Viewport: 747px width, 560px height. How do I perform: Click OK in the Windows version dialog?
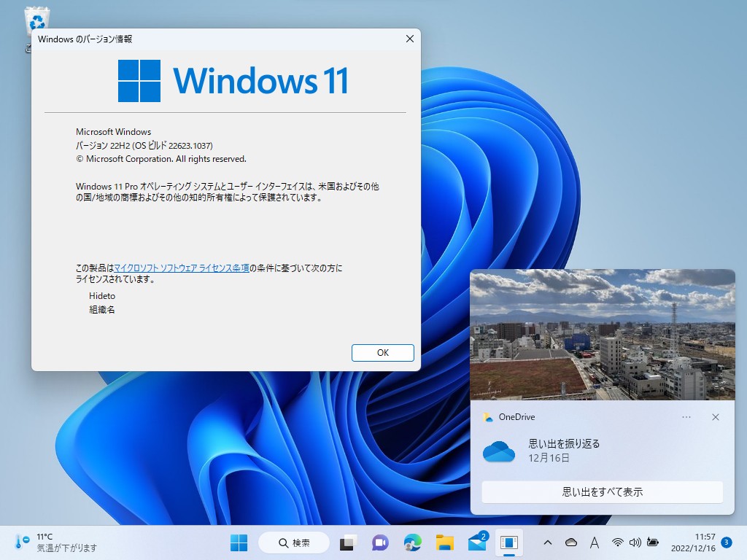(382, 352)
